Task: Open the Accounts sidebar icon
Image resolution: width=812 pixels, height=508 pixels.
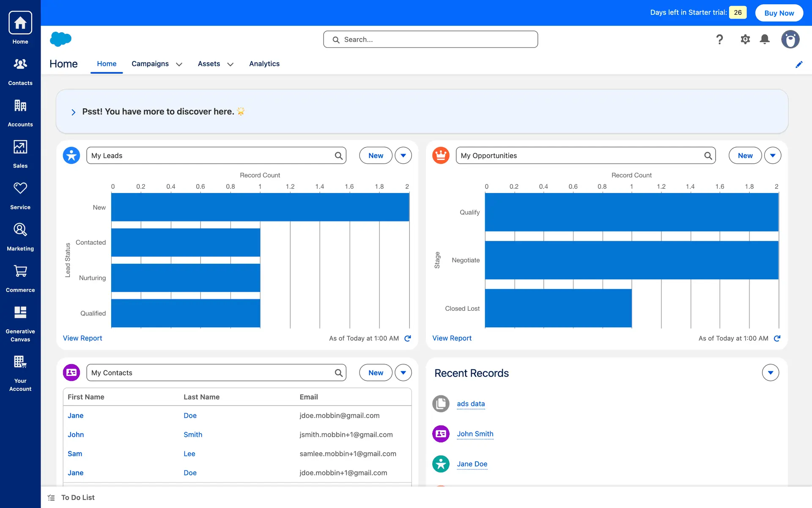Action: pyautogui.click(x=20, y=112)
